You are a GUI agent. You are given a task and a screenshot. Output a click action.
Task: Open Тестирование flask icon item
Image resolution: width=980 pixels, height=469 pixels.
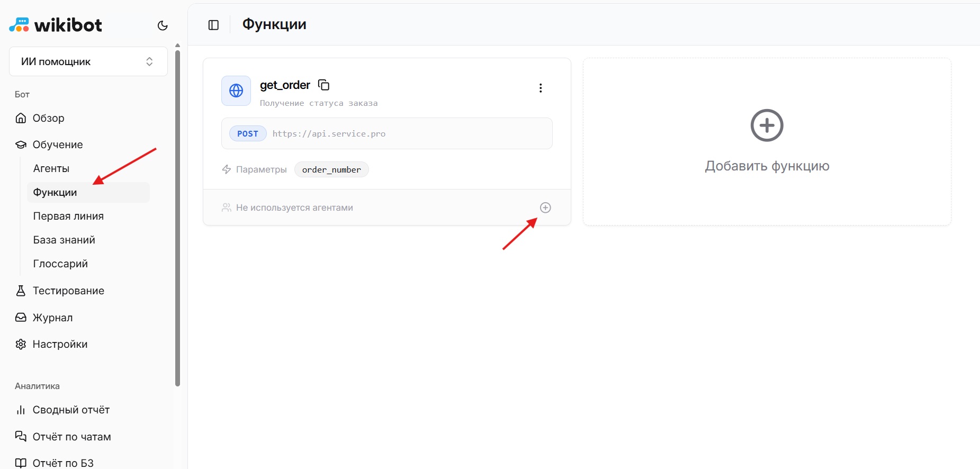point(68,291)
